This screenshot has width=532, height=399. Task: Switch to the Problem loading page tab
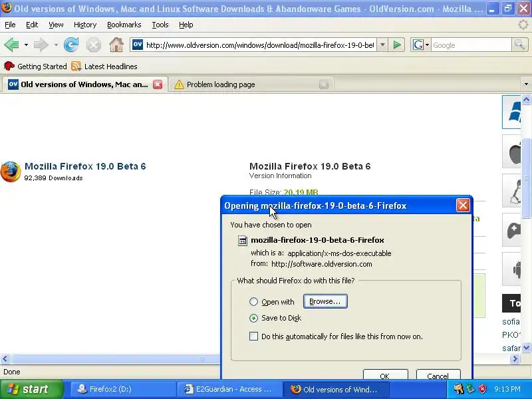(x=251, y=84)
